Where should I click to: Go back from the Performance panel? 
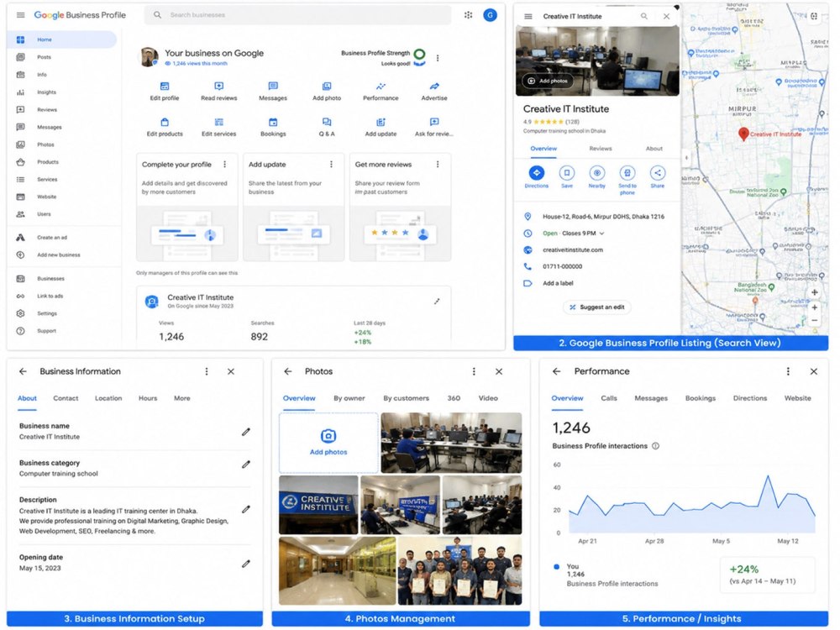point(557,371)
